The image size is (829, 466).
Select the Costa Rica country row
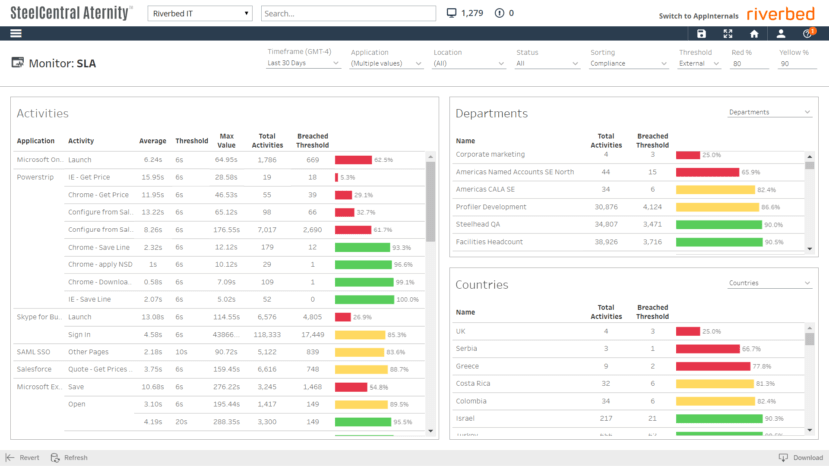click(473, 383)
